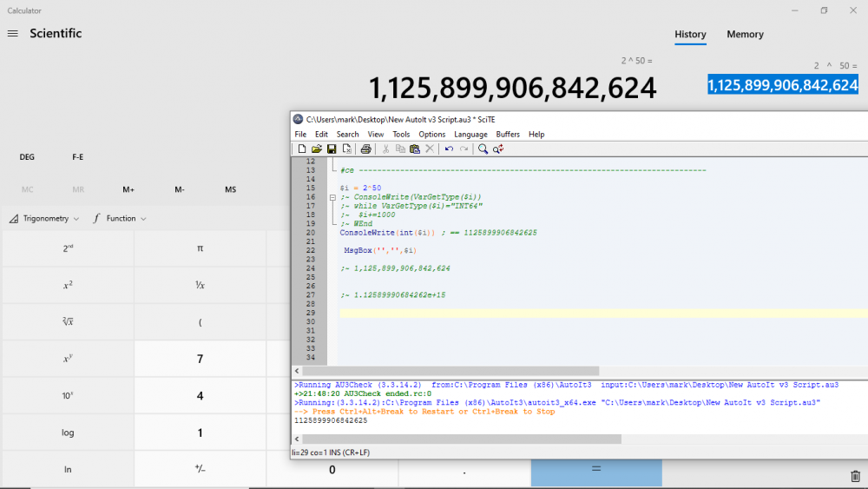Click the x squared button

click(68, 285)
